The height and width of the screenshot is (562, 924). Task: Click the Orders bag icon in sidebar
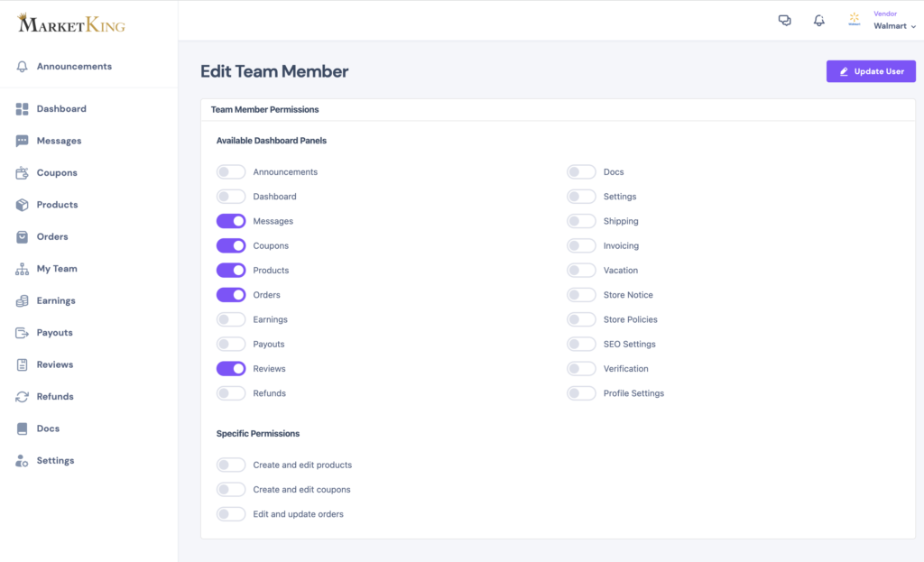[x=22, y=237]
